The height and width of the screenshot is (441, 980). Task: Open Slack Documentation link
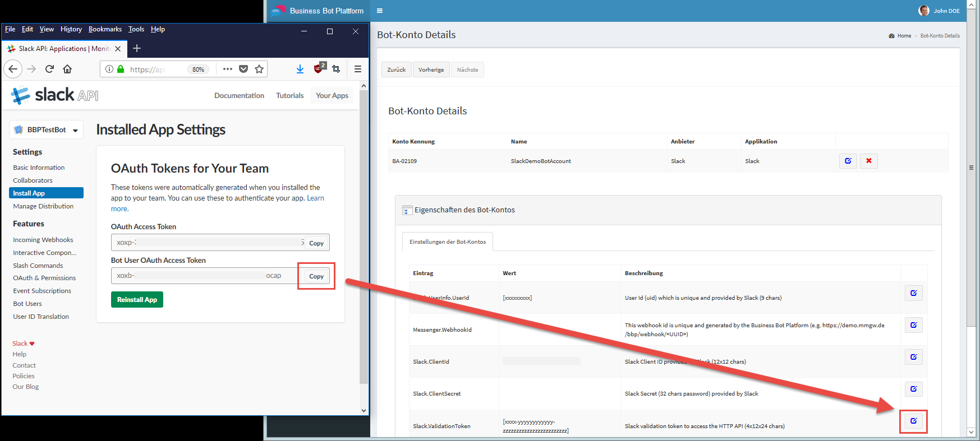click(239, 96)
